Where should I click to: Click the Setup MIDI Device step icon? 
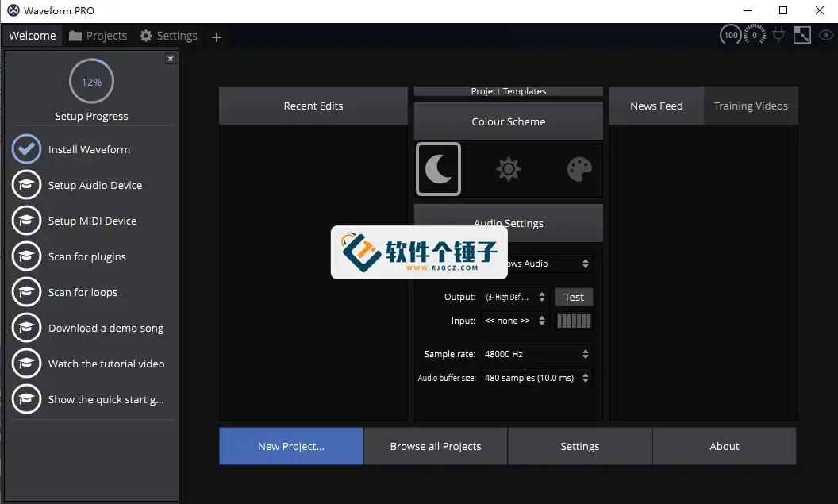26,221
